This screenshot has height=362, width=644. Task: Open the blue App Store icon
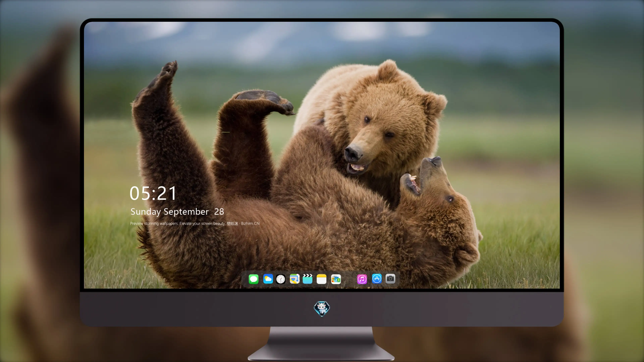[x=377, y=279]
